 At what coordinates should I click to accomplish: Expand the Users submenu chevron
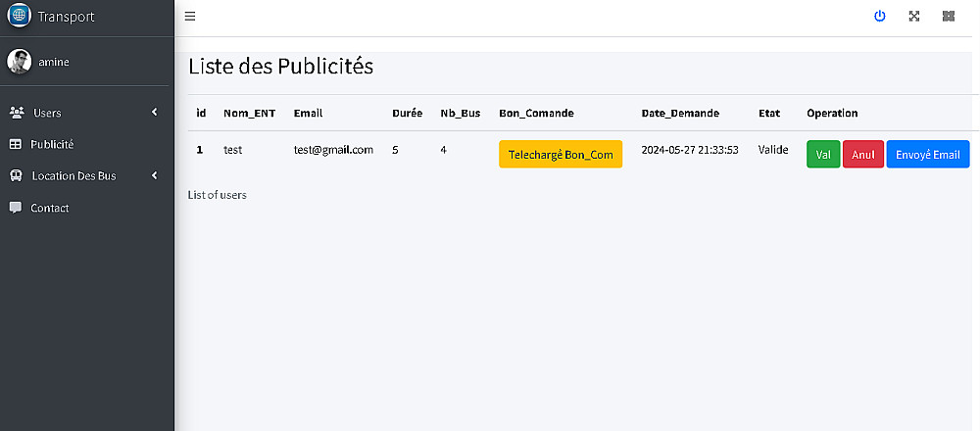[155, 113]
